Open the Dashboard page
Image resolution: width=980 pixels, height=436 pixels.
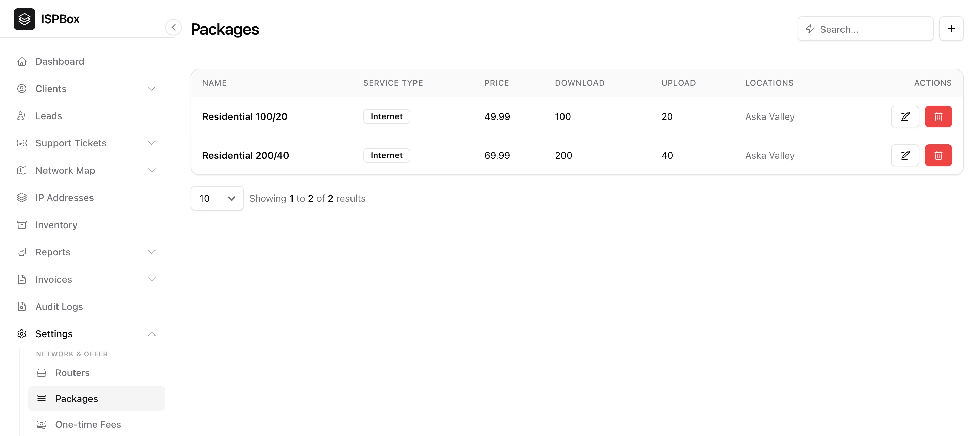point(60,61)
